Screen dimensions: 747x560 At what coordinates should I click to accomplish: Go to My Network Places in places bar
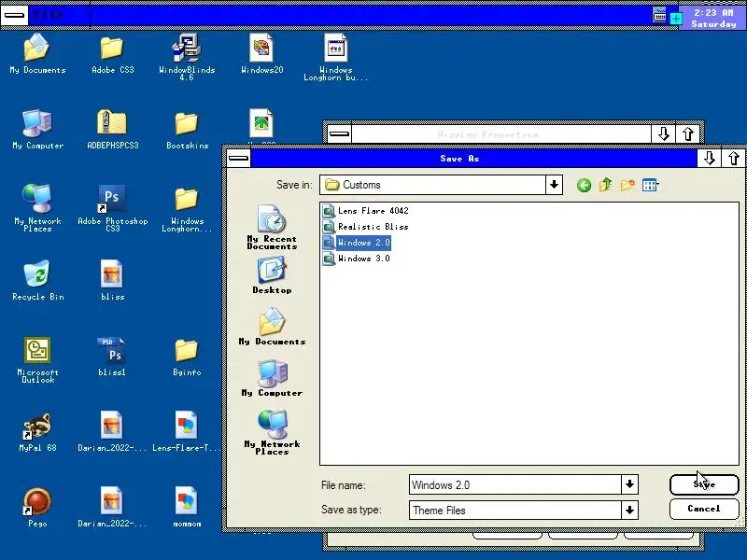click(x=272, y=432)
